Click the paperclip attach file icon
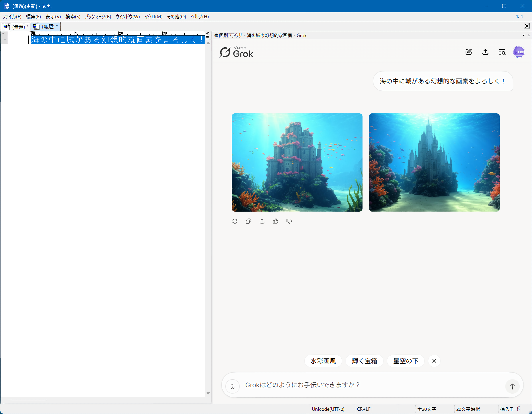Image resolution: width=532 pixels, height=414 pixels. point(232,386)
